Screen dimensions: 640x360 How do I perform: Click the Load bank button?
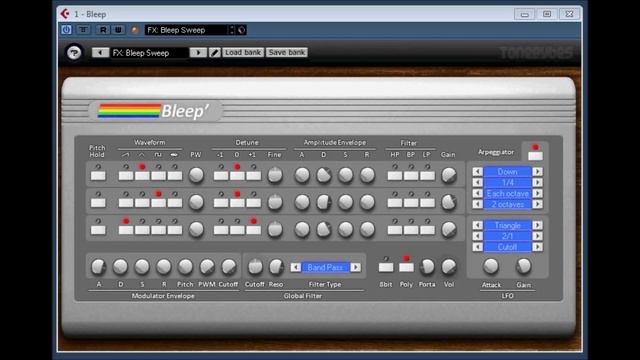[242, 53]
